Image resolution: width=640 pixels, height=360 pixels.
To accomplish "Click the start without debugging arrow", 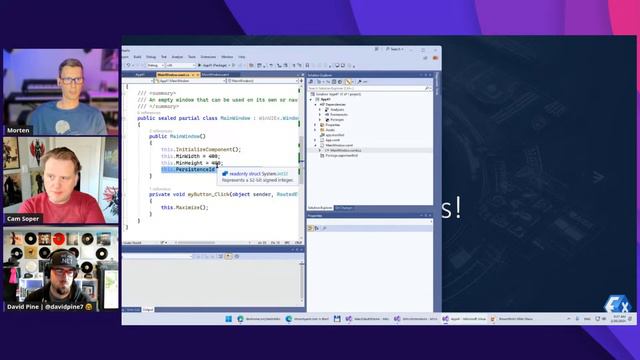I will click(x=233, y=65).
